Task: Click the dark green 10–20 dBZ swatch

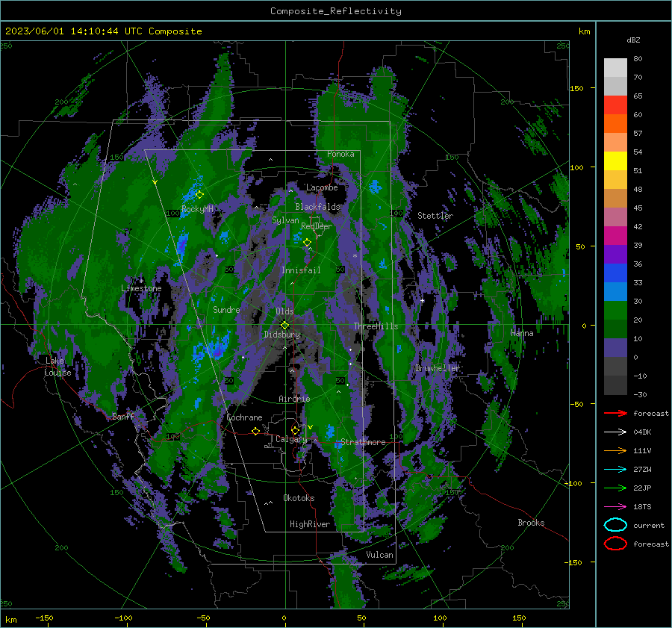Action: [x=615, y=329]
